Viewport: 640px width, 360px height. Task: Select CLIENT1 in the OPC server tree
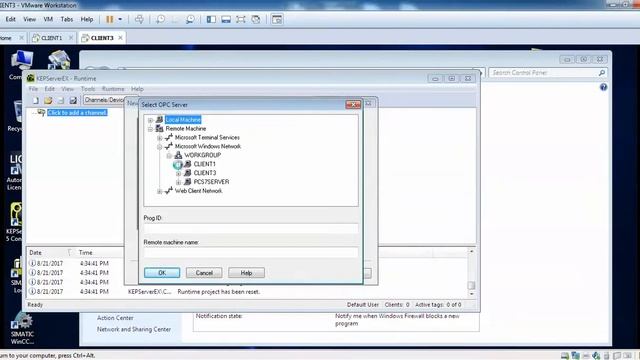point(204,164)
